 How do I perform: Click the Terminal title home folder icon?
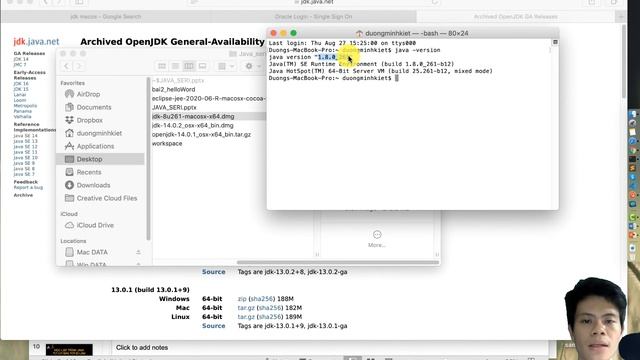pyautogui.click(x=359, y=33)
